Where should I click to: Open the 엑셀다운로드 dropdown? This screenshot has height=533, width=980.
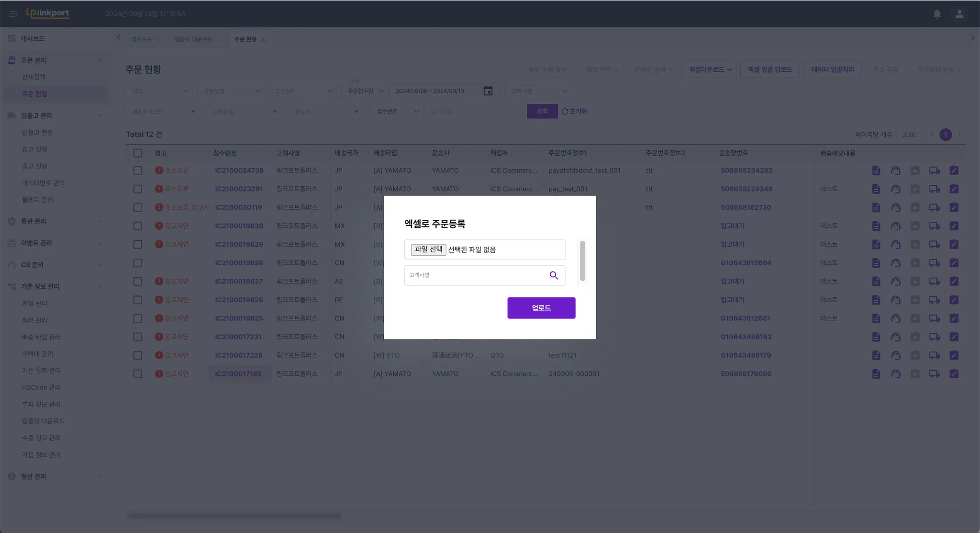[709, 69]
